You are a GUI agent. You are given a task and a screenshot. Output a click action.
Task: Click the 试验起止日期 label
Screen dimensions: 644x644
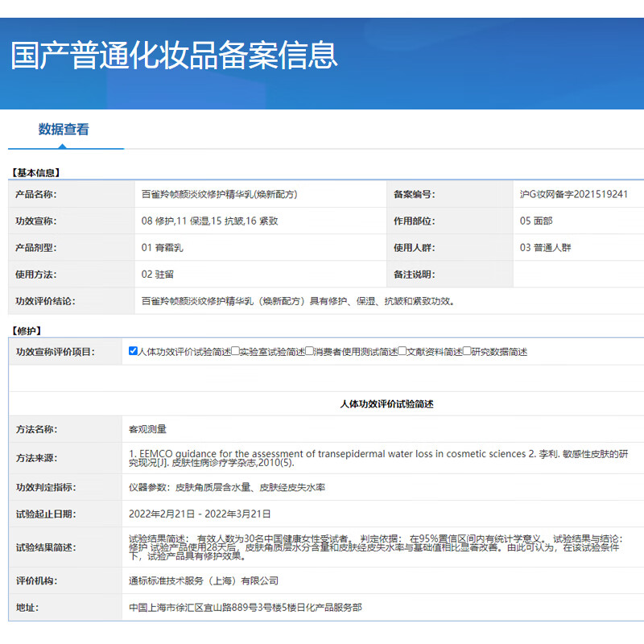pyautogui.click(x=46, y=514)
